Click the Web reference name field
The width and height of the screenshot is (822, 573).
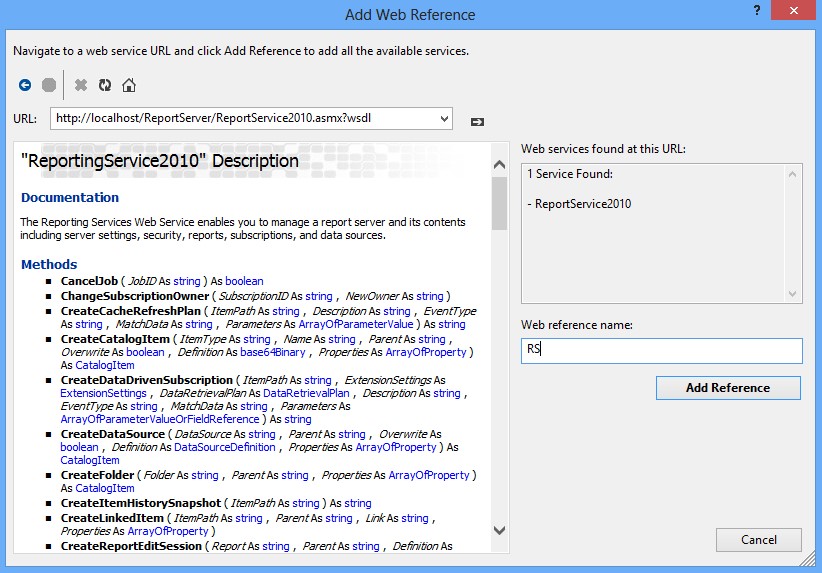(x=662, y=351)
